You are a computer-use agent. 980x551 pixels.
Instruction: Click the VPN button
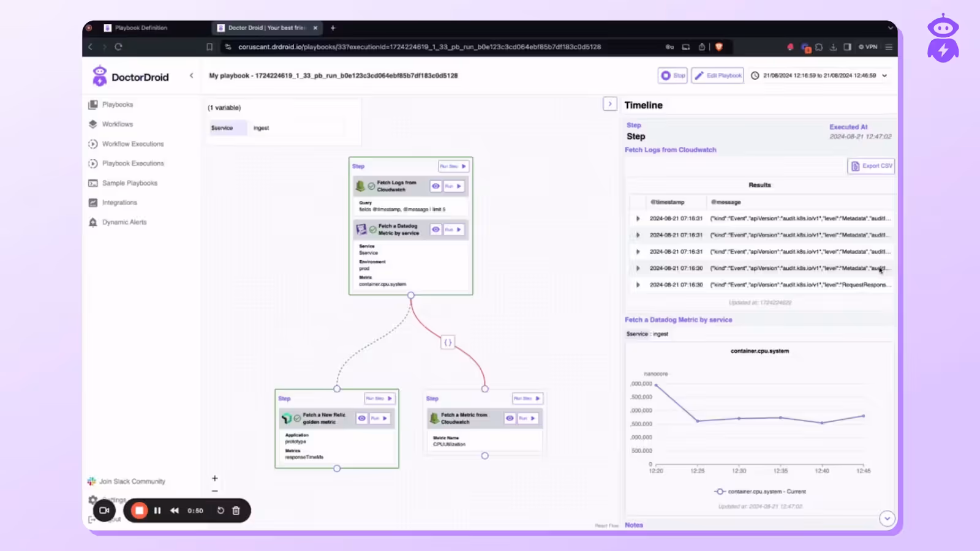click(868, 47)
